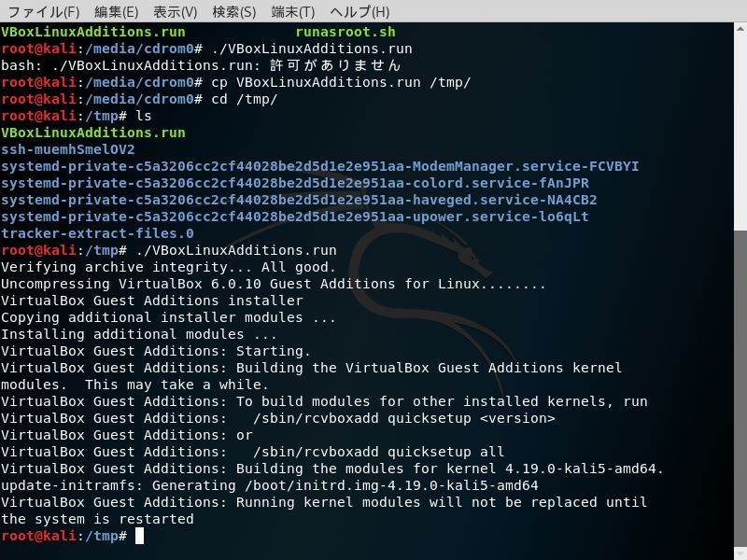747x560 pixels.
Task: Click the 'the system is restarted' line
Action: coord(97,519)
